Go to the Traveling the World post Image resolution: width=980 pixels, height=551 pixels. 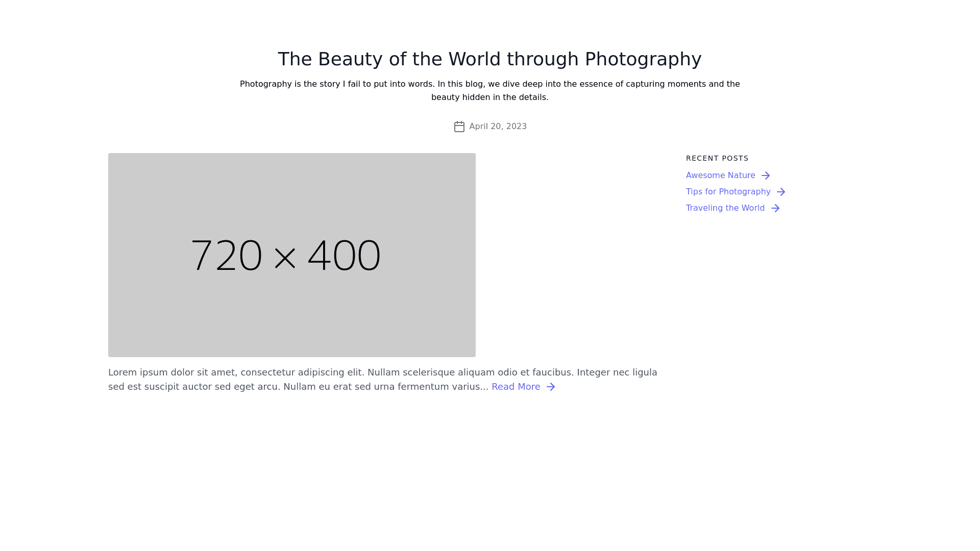tap(725, 208)
